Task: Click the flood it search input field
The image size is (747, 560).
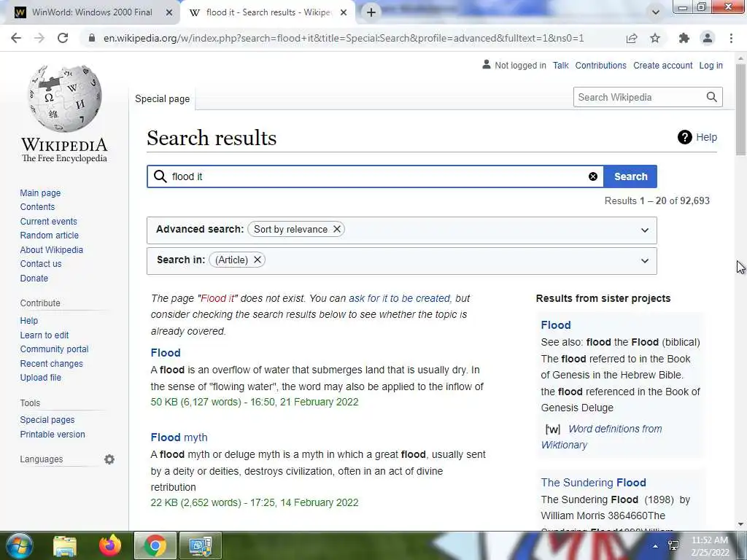Action: coord(376,176)
